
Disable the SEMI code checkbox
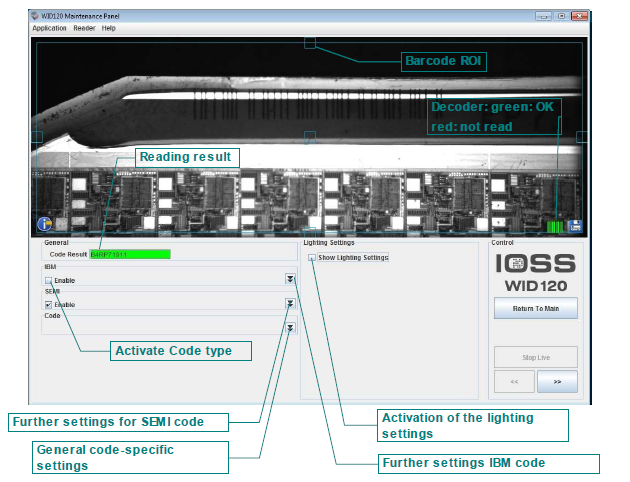pyautogui.click(x=49, y=304)
